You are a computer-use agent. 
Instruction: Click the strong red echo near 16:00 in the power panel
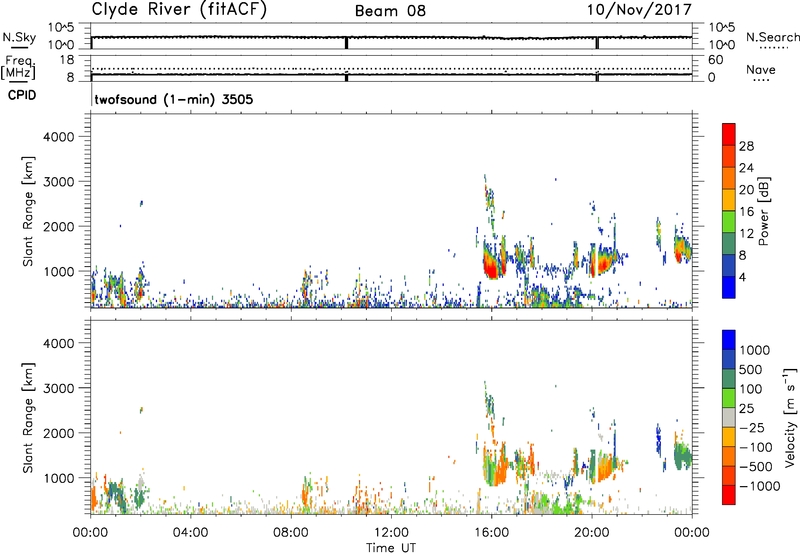coord(491,268)
